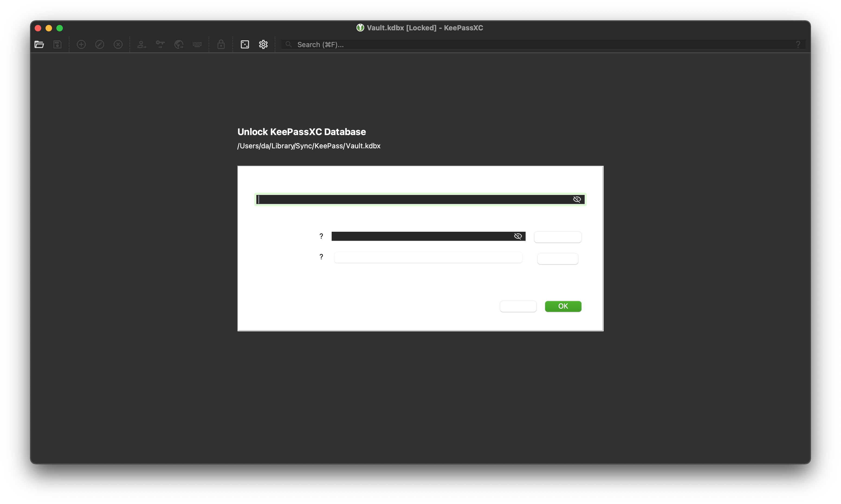841x504 pixels.
Task: Click the Delete entry icon
Action: coord(118,44)
